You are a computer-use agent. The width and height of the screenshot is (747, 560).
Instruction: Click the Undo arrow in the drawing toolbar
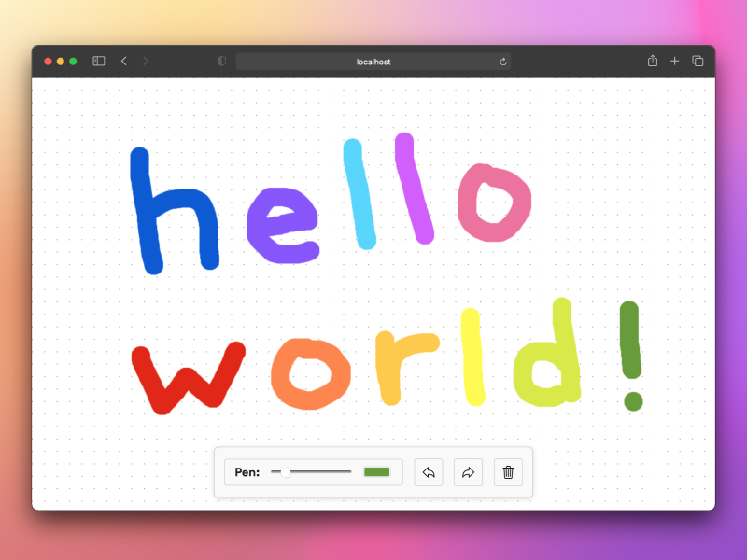[429, 472]
